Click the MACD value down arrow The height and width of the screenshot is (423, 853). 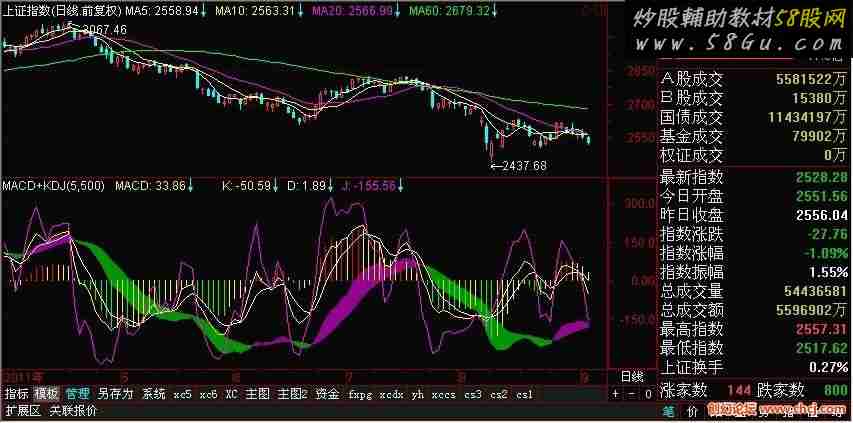(190, 186)
